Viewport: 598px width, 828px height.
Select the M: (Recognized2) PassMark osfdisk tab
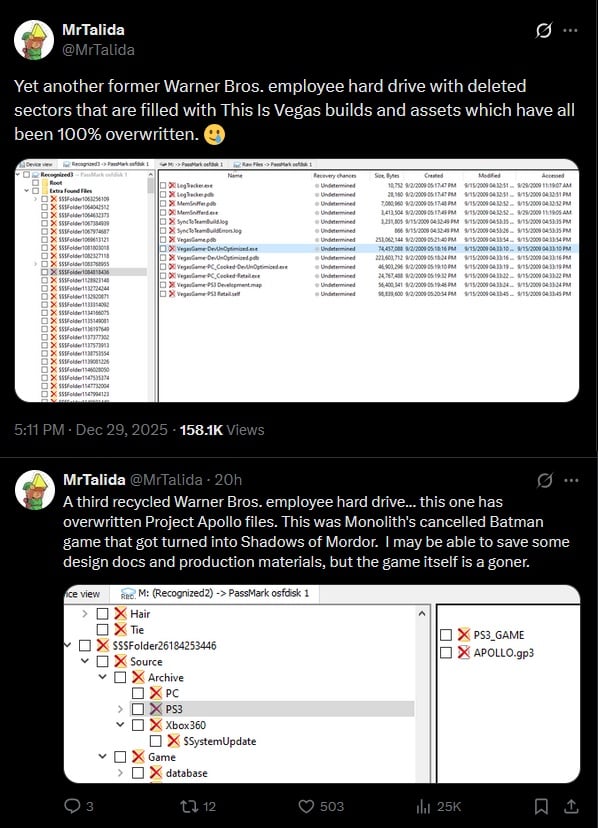pos(214,593)
